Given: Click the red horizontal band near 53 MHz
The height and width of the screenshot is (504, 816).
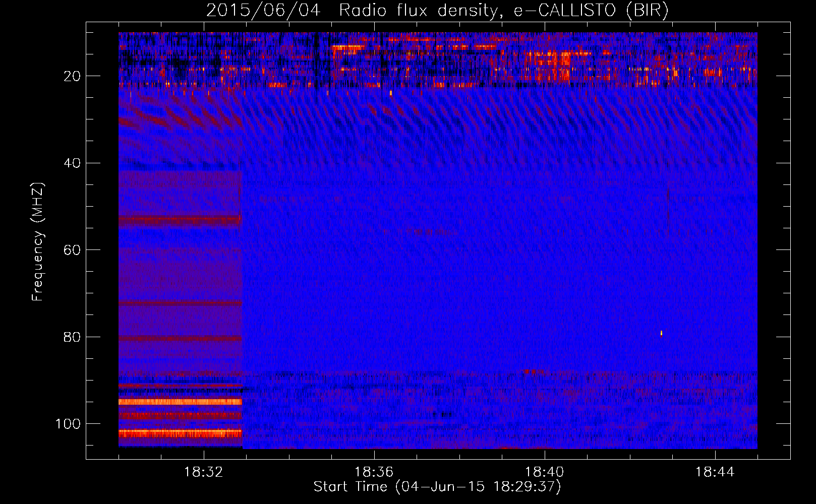Looking at the screenshot, I should [x=180, y=220].
